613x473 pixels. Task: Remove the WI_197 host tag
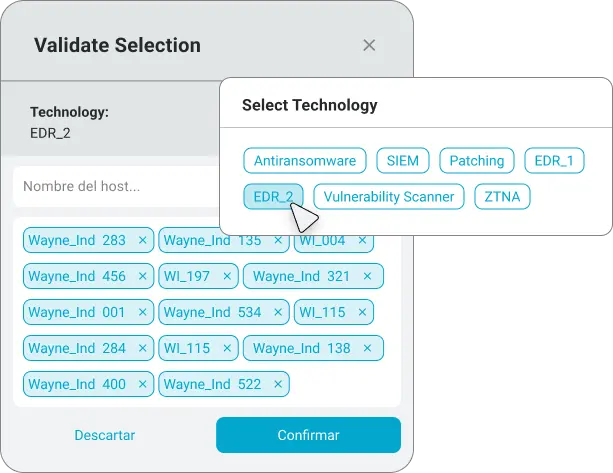227,276
